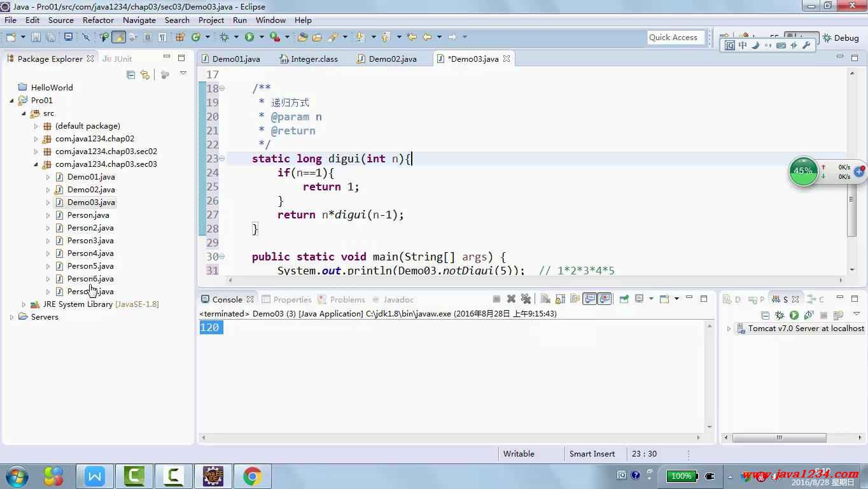The height and width of the screenshot is (489, 868).
Task: Click the Last Edit Location arrow icon
Action: 412,38
